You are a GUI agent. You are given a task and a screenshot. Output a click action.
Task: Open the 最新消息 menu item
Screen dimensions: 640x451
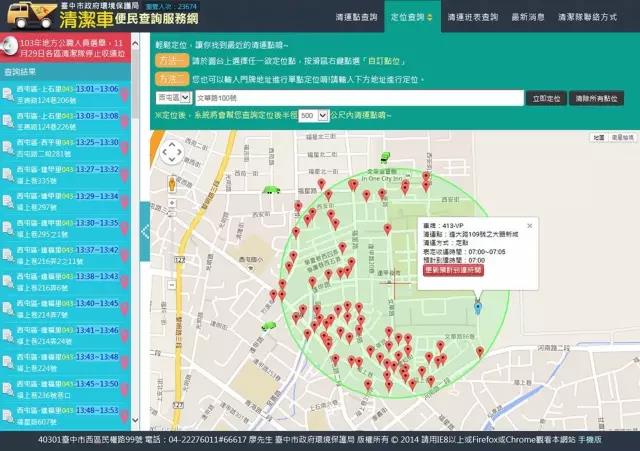[528, 17]
